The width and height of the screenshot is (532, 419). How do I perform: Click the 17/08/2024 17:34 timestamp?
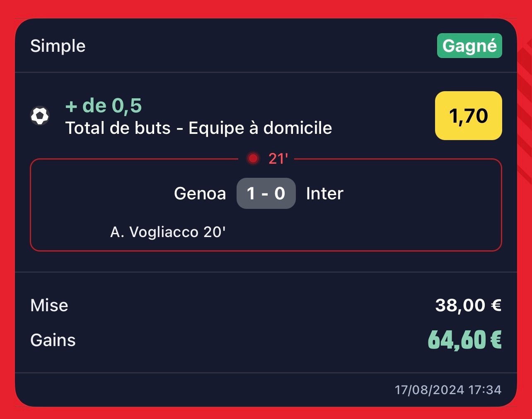[448, 390]
